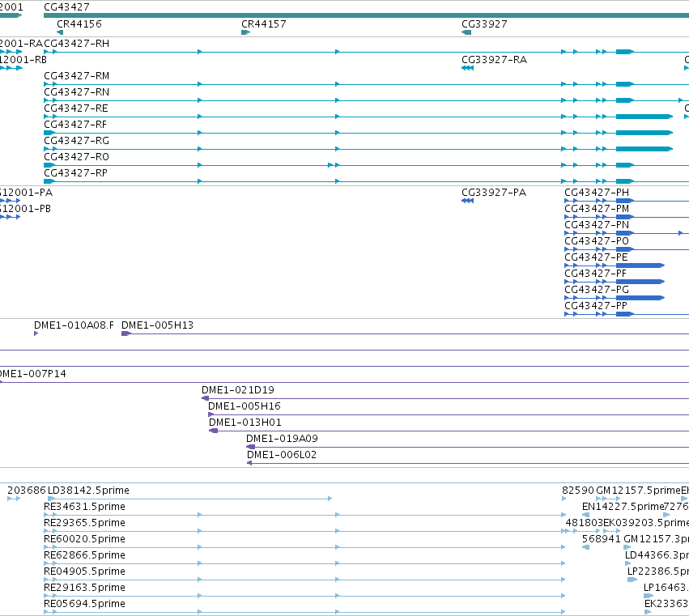
Task: Click the thick exon of CG43427-RG
Action: click(644, 149)
